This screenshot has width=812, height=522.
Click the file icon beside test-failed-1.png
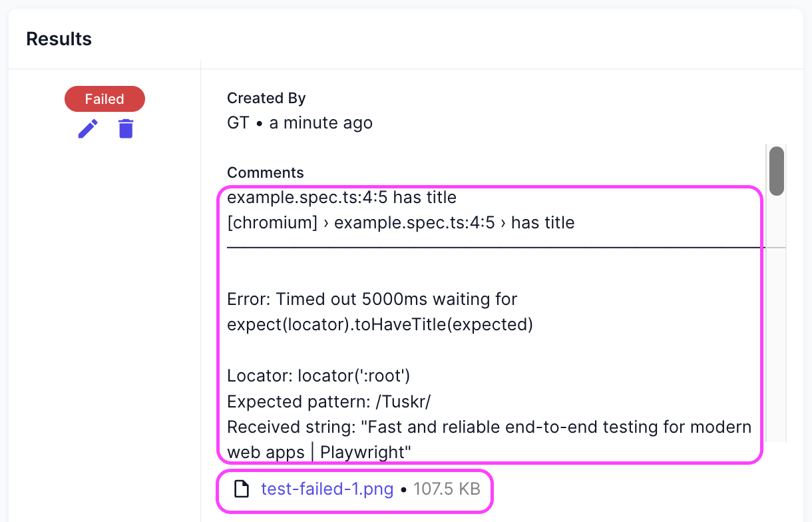pos(241,489)
